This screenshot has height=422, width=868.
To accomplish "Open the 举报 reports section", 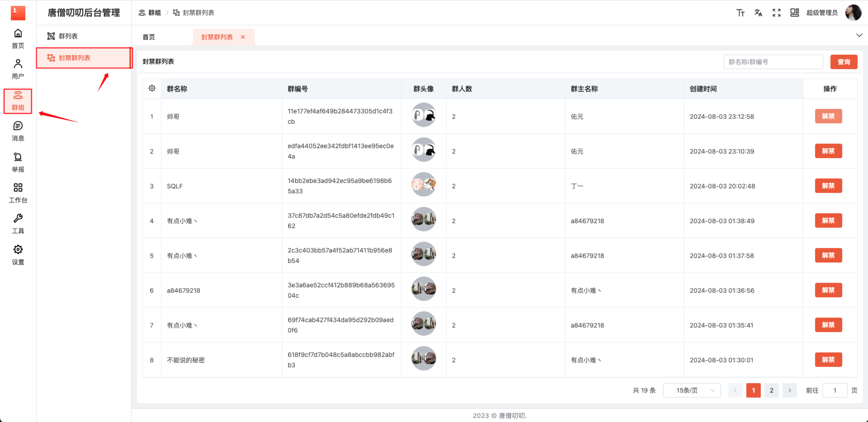I will (x=18, y=162).
